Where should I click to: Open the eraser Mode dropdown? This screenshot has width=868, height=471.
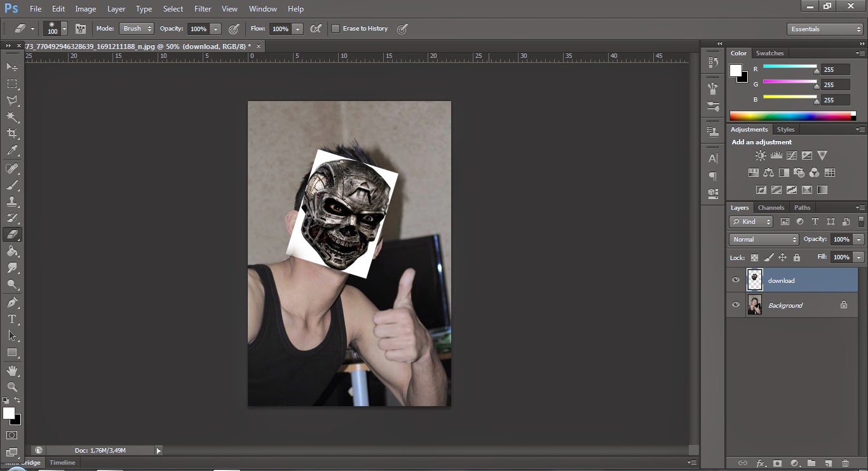click(x=137, y=29)
